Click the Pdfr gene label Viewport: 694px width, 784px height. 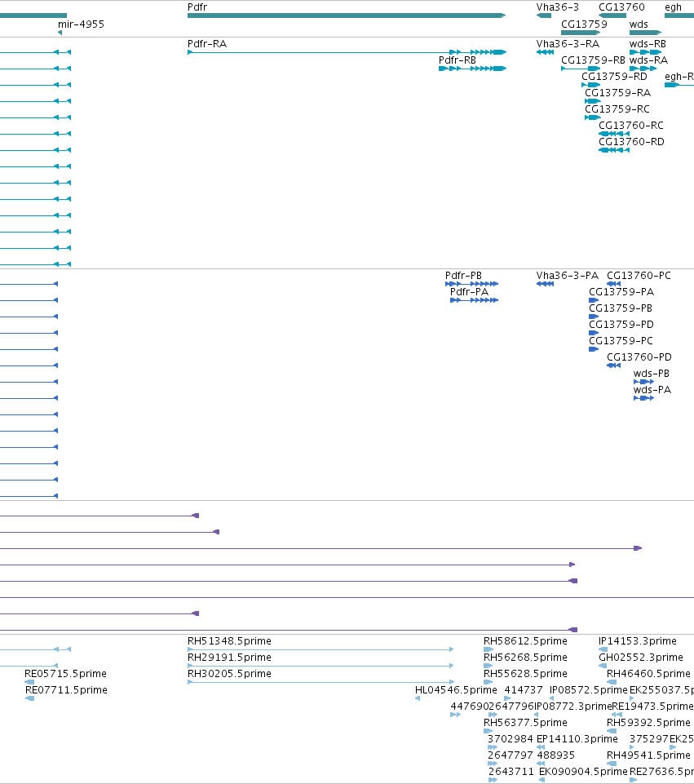pos(197,7)
